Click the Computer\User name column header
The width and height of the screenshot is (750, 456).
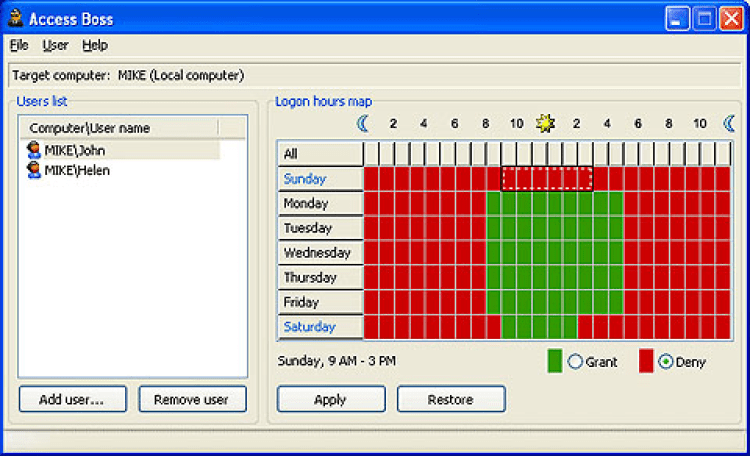(x=119, y=128)
